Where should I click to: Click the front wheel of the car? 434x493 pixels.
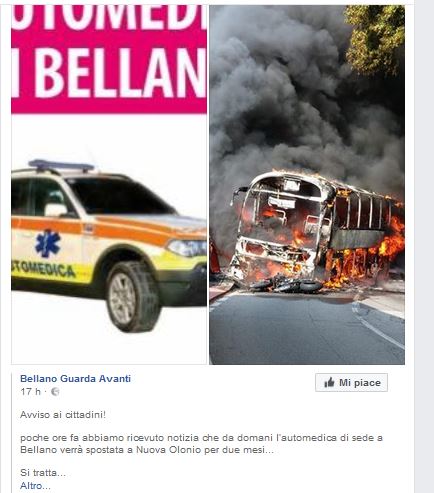pyautogui.click(x=133, y=296)
